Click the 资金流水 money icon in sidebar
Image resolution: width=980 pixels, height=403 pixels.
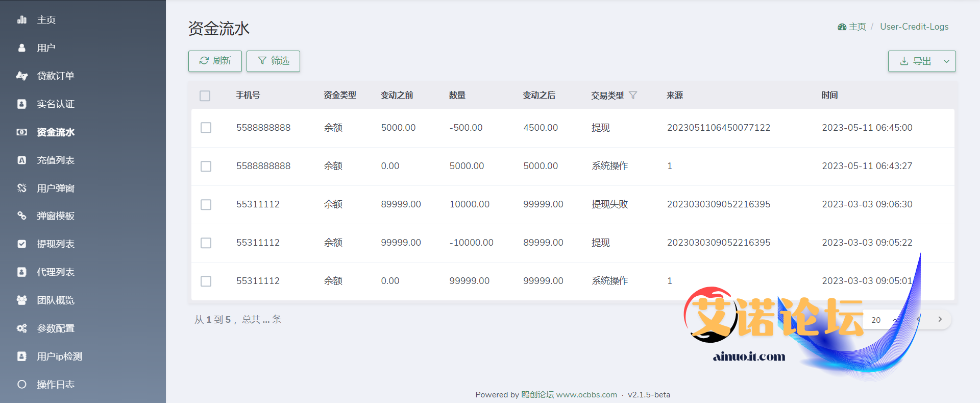click(x=22, y=132)
